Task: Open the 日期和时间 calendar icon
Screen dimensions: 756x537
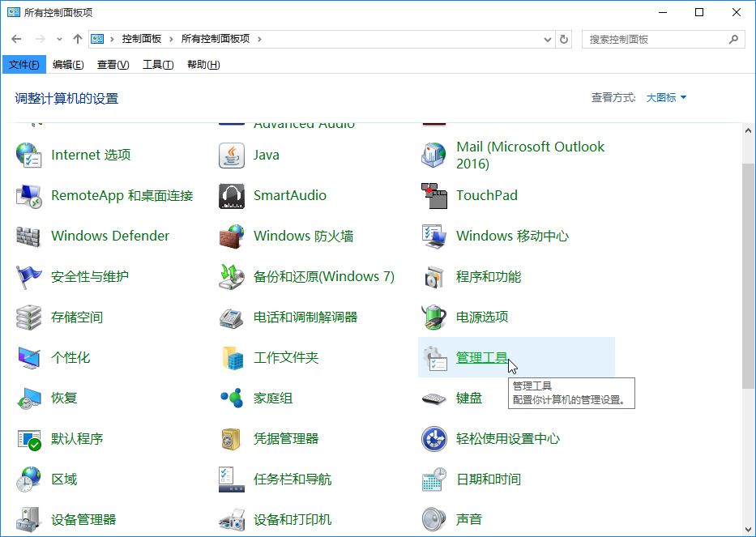Action: coord(434,479)
